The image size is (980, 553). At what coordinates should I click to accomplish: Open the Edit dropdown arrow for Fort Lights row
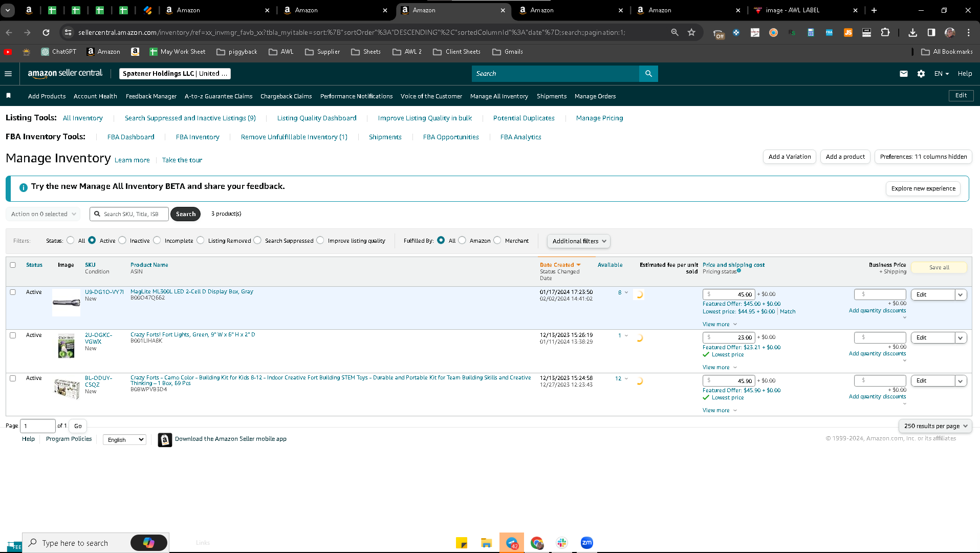pyautogui.click(x=961, y=337)
